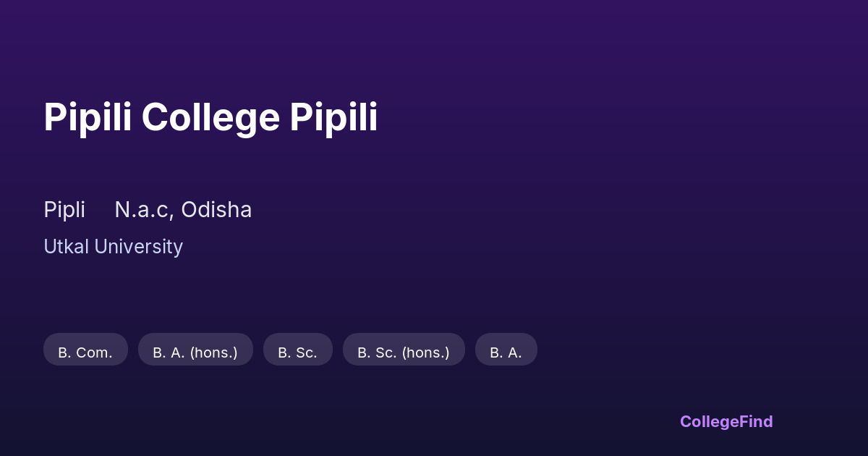Click (hons.) inside the B. Sc. (hons.) chip
This screenshot has width=868, height=456.
click(425, 352)
